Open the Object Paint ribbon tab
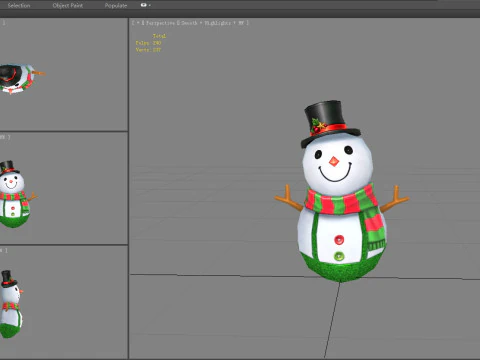This screenshot has height=360, width=480. (68, 5)
